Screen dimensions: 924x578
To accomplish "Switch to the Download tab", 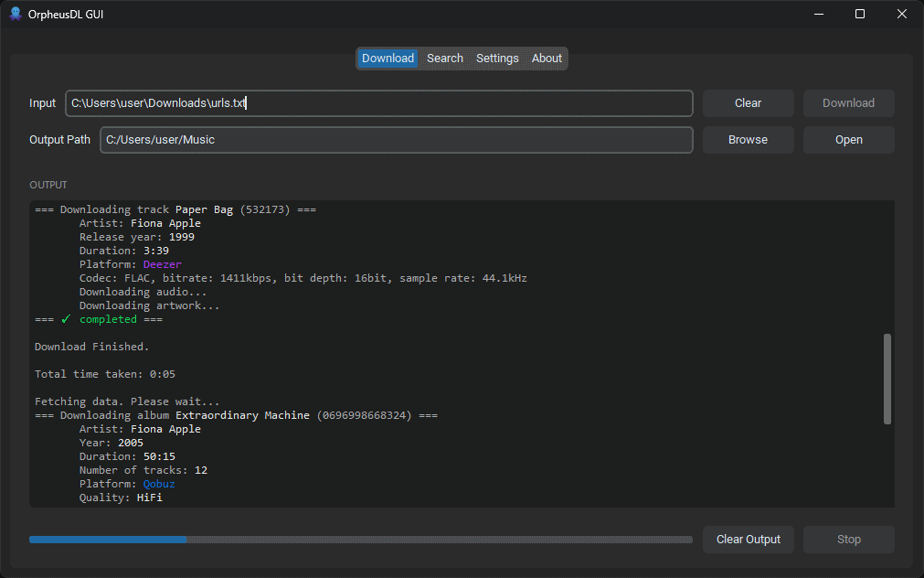I will click(x=388, y=59).
